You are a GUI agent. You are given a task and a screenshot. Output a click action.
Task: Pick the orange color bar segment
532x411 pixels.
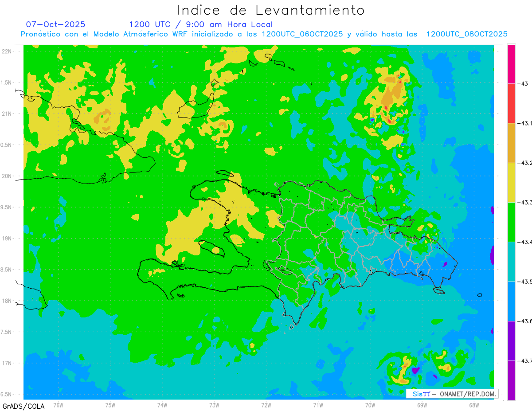[511, 143]
